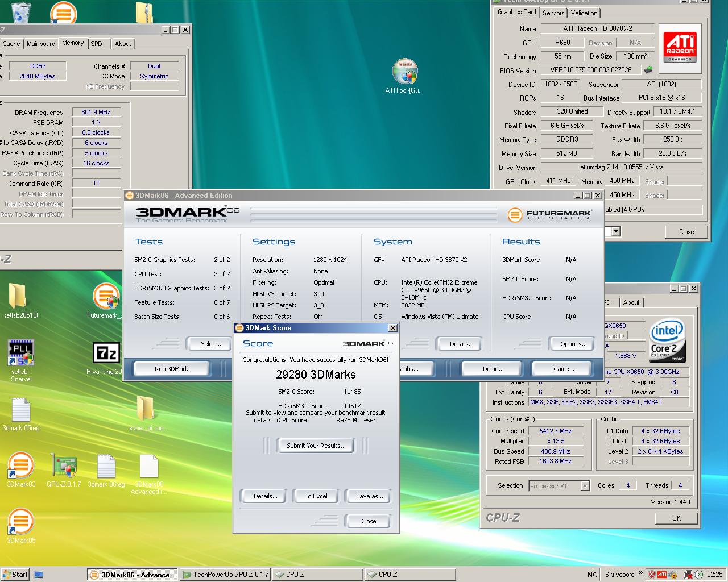Switch to the Cache tab in CPU-Z
This screenshot has width=728, height=582.
point(11,44)
